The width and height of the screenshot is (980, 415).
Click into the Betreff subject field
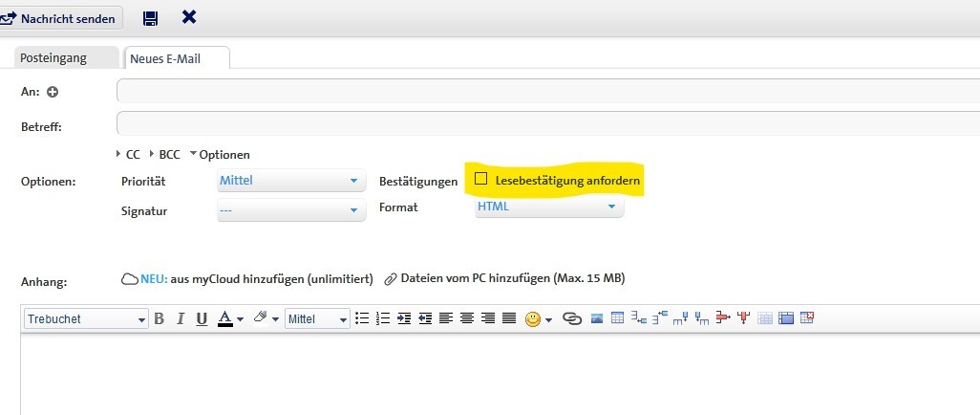click(548, 122)
